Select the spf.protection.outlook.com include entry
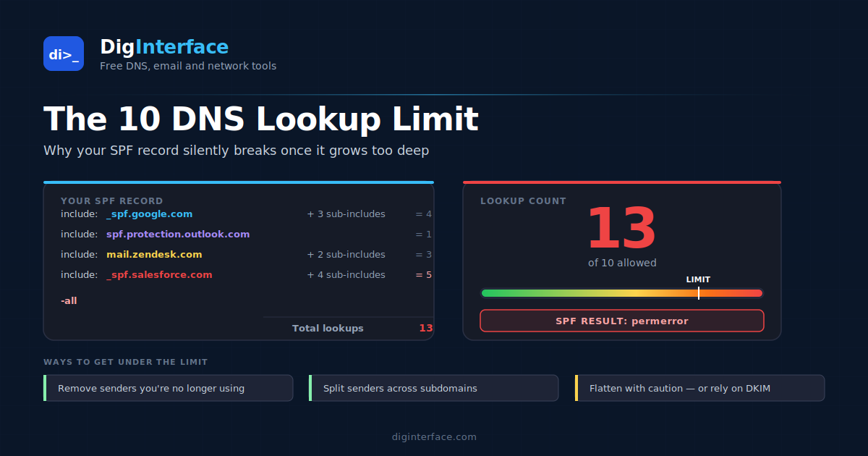This screenshot has height=456, width=868. click(178, 235)
